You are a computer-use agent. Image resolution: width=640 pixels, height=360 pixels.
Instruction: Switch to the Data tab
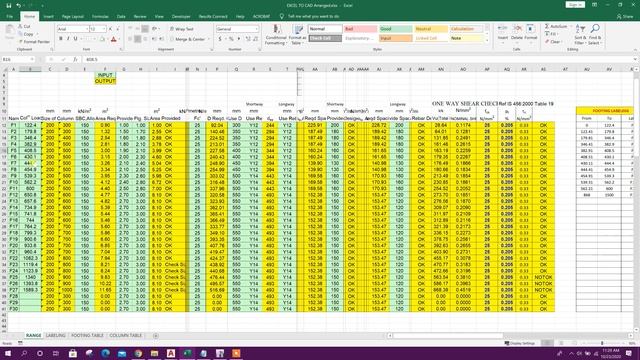tap(121, 16)
